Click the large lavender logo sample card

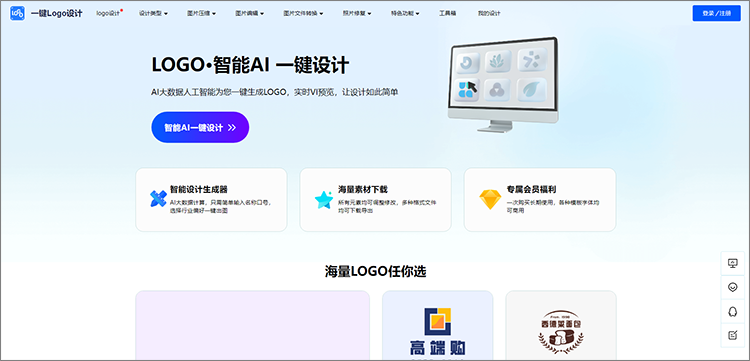click(x=253, y=325)
